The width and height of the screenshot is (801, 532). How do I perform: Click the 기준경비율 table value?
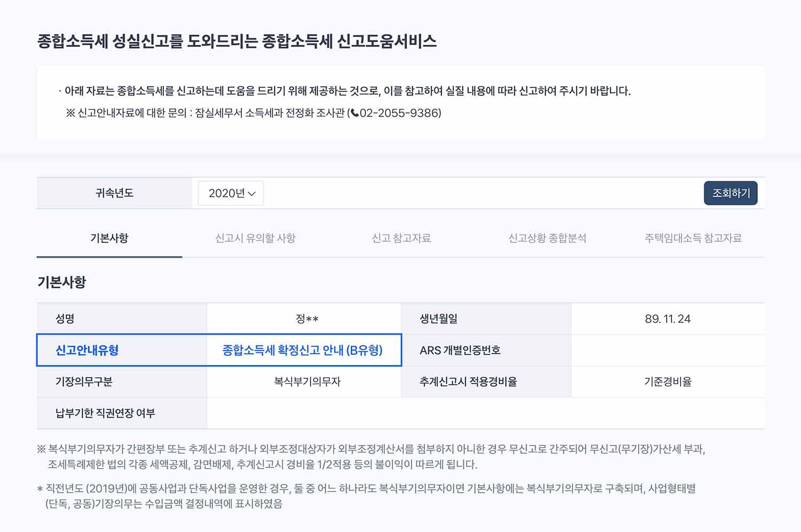pos(667,382)
